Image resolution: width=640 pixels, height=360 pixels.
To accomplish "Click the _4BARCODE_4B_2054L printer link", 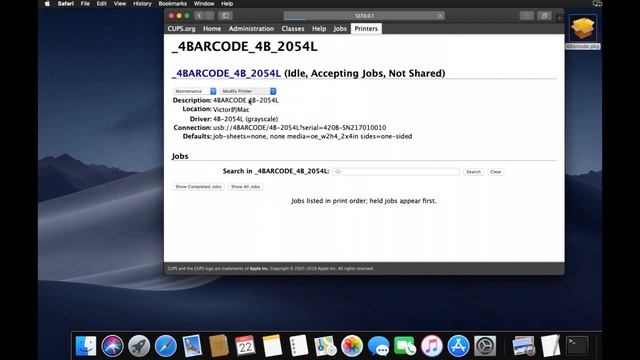I will (x=226, y=73).
